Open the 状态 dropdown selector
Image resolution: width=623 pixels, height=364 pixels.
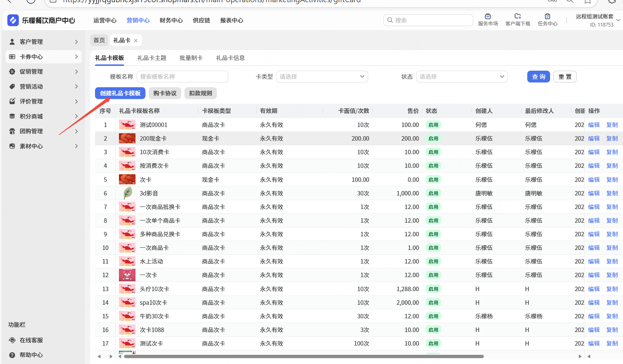(461, 77)
